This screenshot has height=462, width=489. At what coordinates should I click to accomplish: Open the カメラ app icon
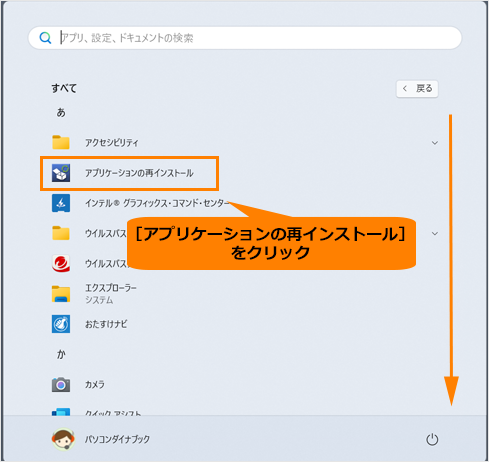click(61, 384)
